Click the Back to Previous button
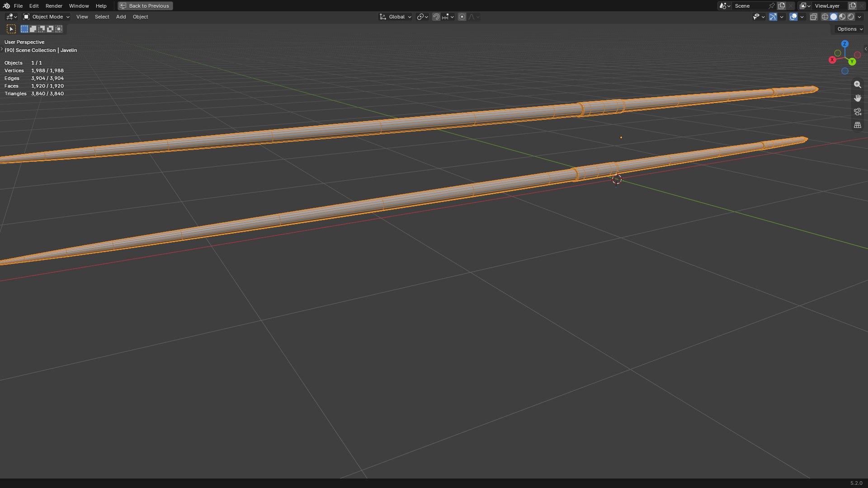This screenshot has width=868, height=488. pos(145,6)
